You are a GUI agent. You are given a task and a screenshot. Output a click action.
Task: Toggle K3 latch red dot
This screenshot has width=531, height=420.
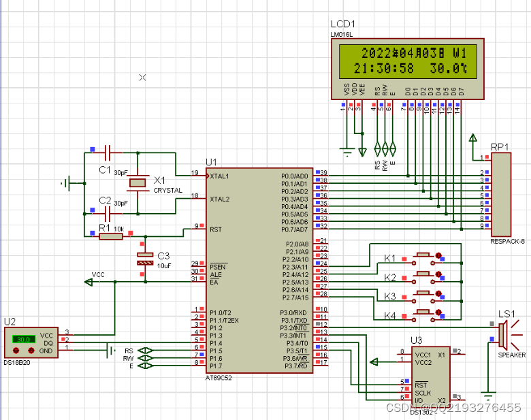pos(438,293)
